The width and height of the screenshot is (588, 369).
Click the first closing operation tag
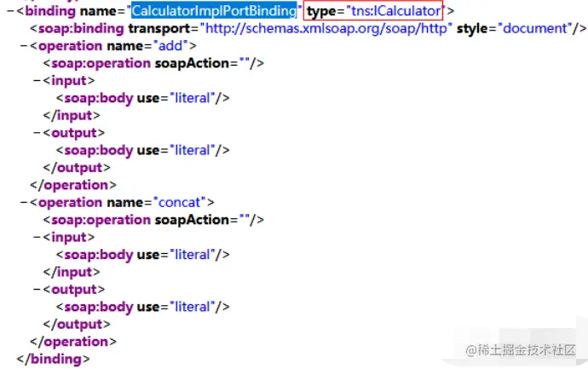point(73,185)
